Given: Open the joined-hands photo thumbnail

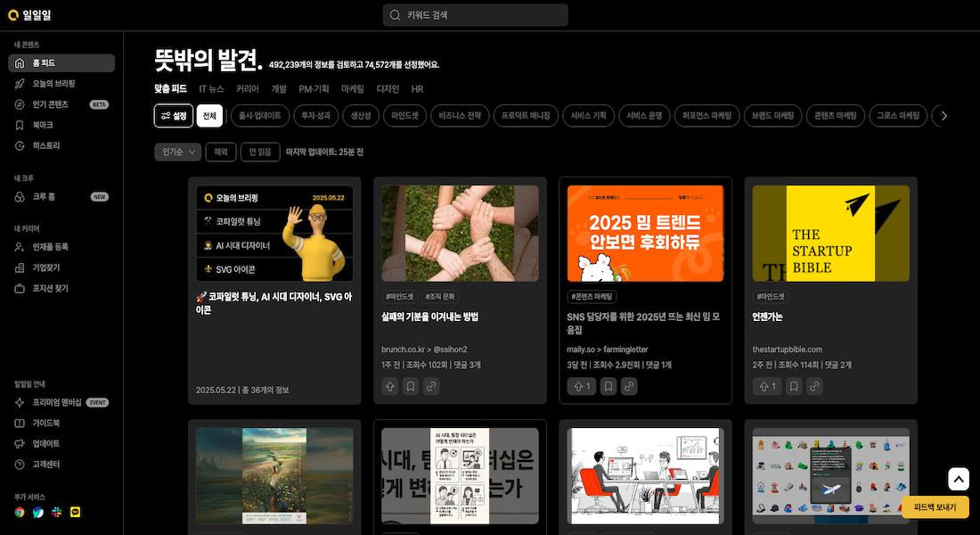Looking at the screenshot, I should (460, 234).
